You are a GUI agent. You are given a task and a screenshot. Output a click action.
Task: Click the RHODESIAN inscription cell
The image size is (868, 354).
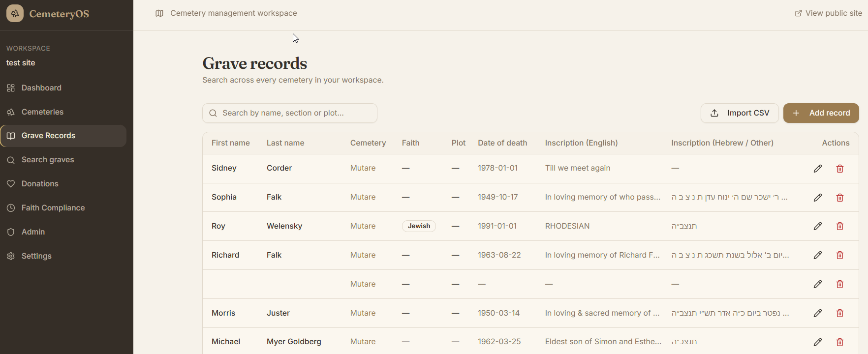point(567,226)
